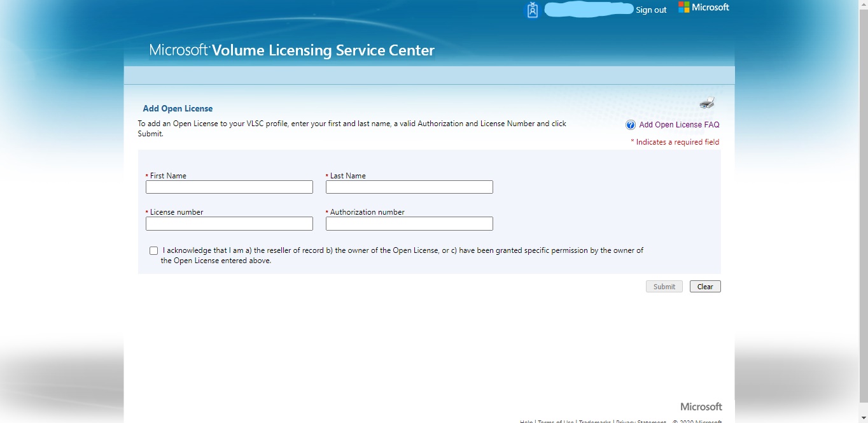The image size is (868, 423).
Task: Click the printer icon
Action: 707,103
